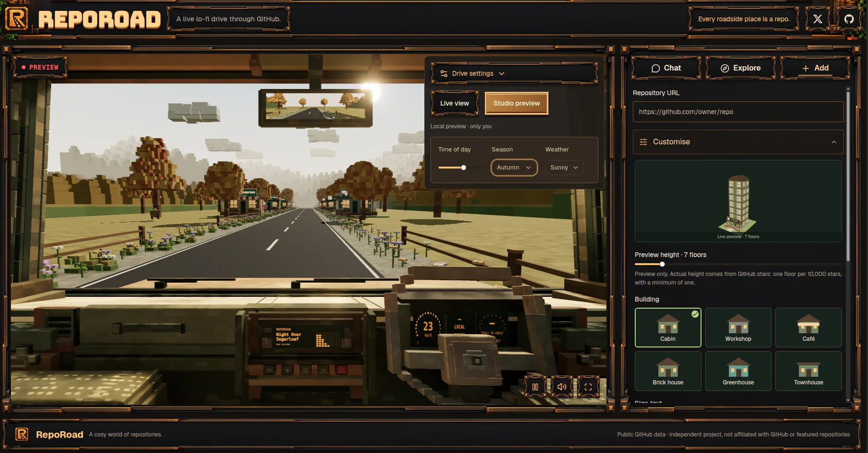
Task: Open the Chat tab
Action: pyautogui.click(x=666, y=68)
